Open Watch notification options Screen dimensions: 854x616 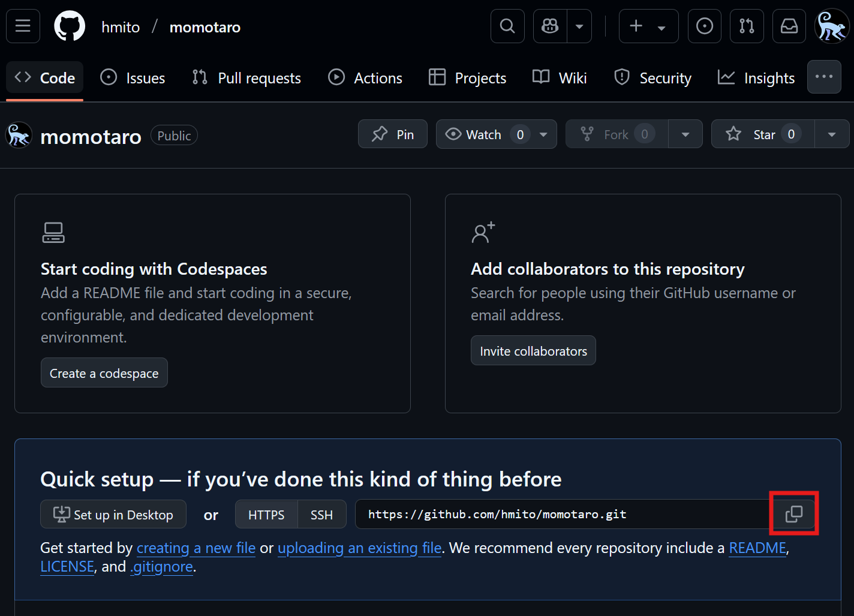click(x=497, y=134)
